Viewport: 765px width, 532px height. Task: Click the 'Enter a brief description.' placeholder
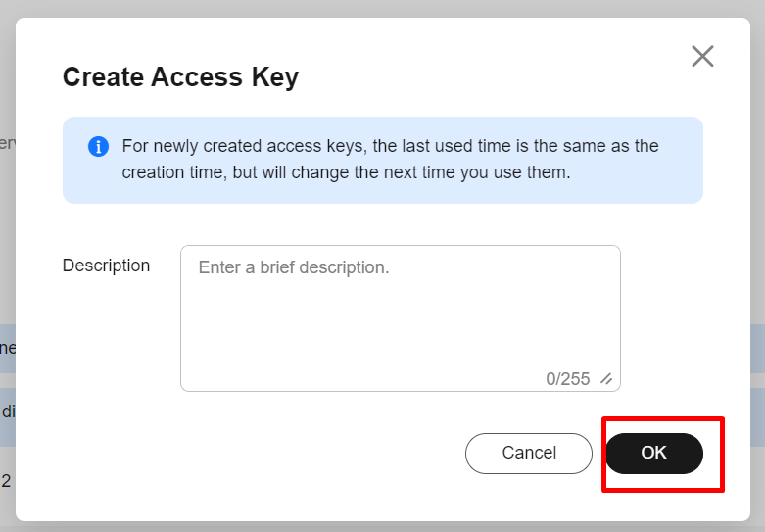[x=294, y=267]
